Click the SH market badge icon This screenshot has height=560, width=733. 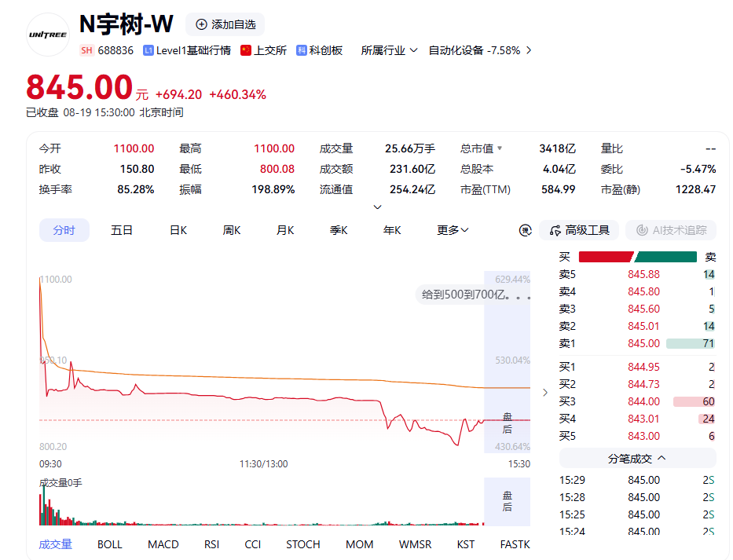[86, 50]
